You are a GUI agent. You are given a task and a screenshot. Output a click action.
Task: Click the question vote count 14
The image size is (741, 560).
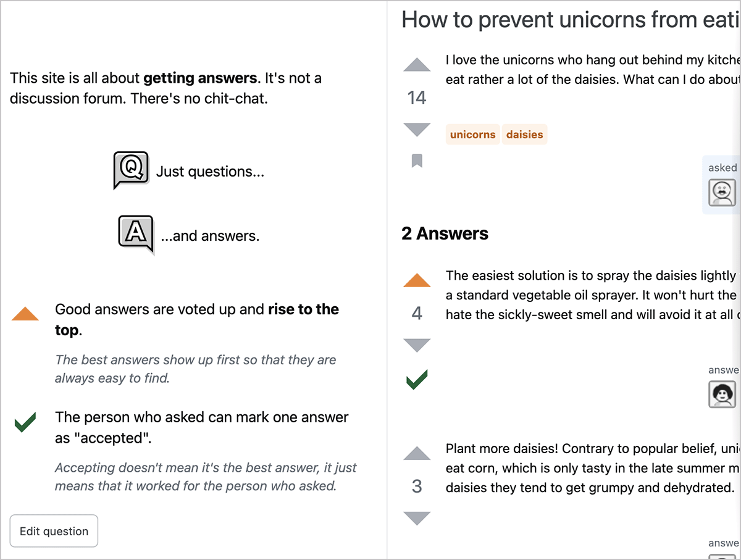tap(417, 98)
